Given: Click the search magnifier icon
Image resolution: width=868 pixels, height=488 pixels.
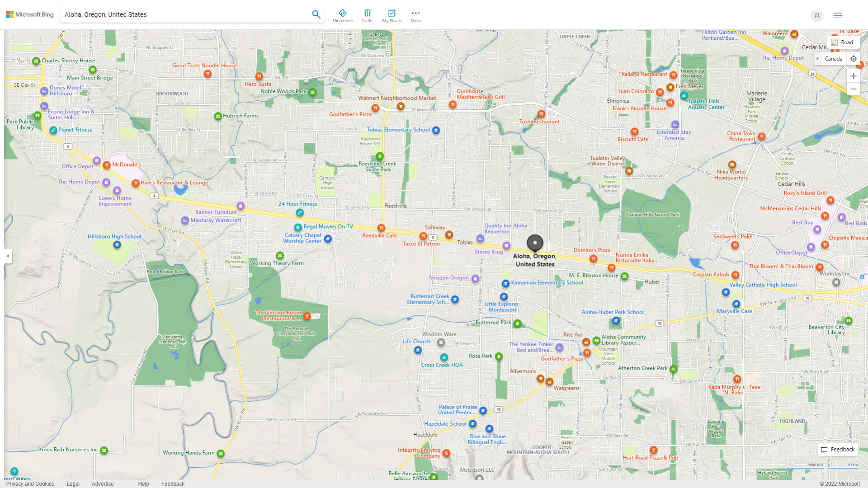Looking at the screenshot, I should (x=316, y=14).
